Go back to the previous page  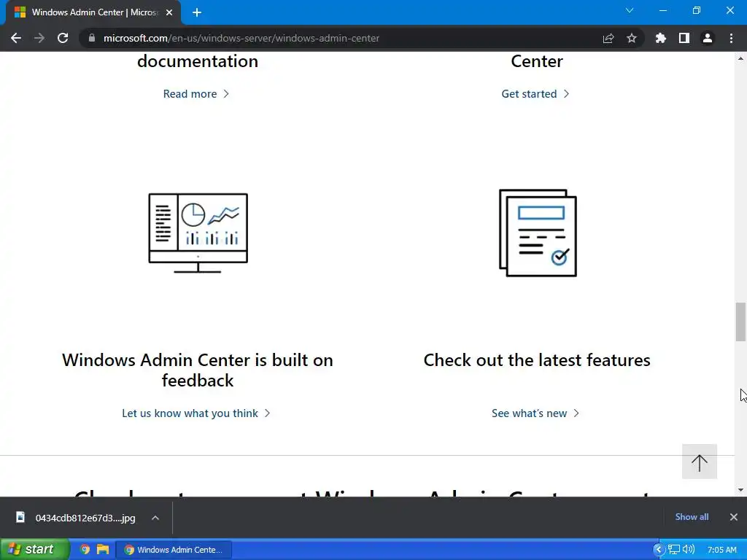16,38
